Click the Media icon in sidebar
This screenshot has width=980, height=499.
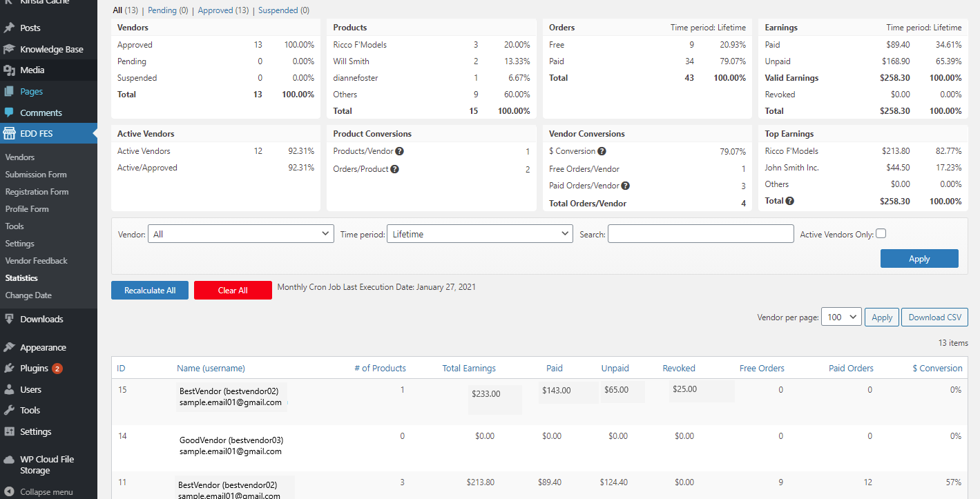[10, 70]
